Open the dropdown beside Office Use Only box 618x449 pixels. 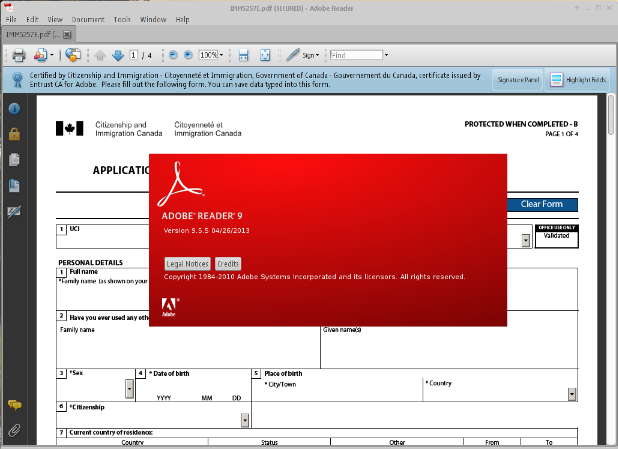coord(525,240)
